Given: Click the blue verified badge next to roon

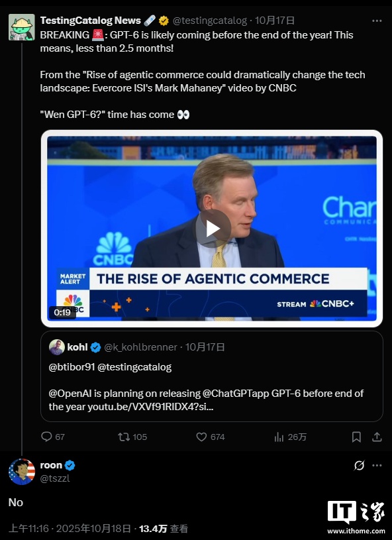Looking at the screenshot, I should [70, 464].
